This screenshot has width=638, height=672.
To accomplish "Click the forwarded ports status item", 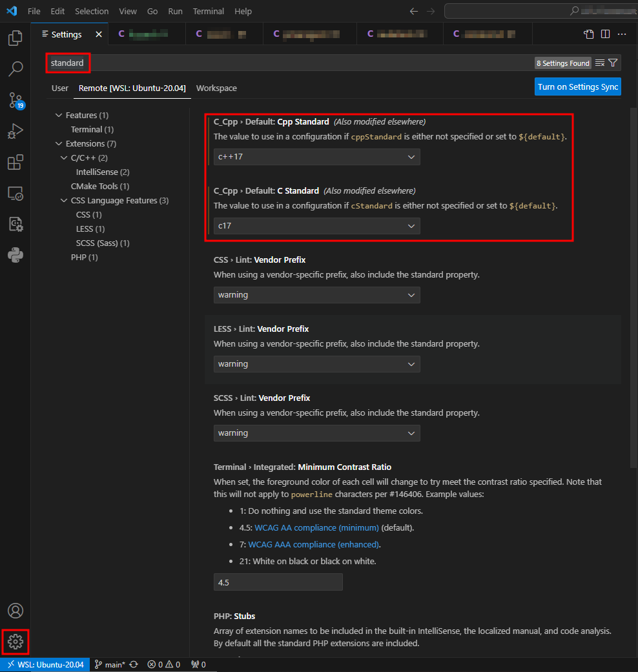I will pyautogui.click(x=198, y=665).
